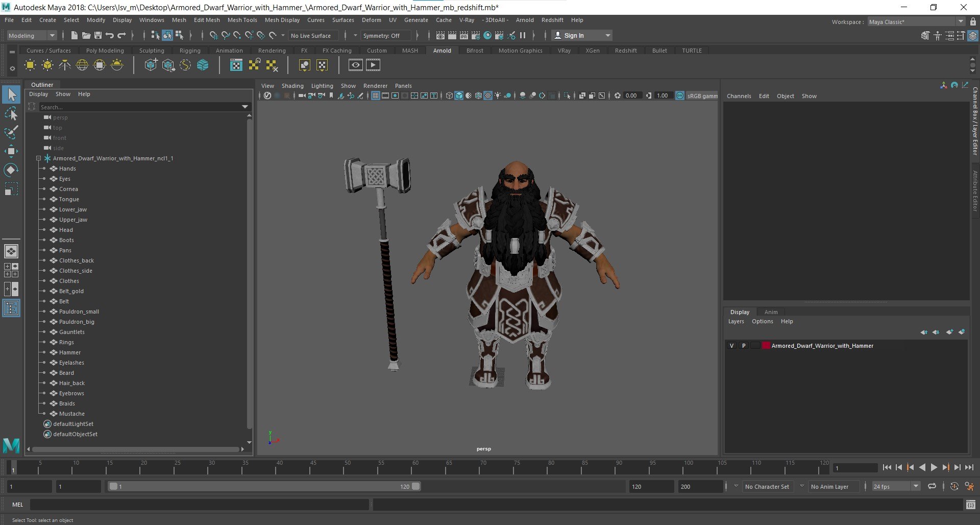Click the MEL command input field
980x525 pixels.
(199, 505)
